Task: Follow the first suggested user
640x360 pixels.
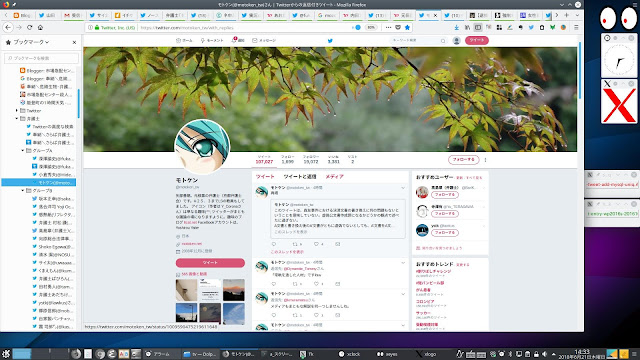Action: [x=444, y=195]
